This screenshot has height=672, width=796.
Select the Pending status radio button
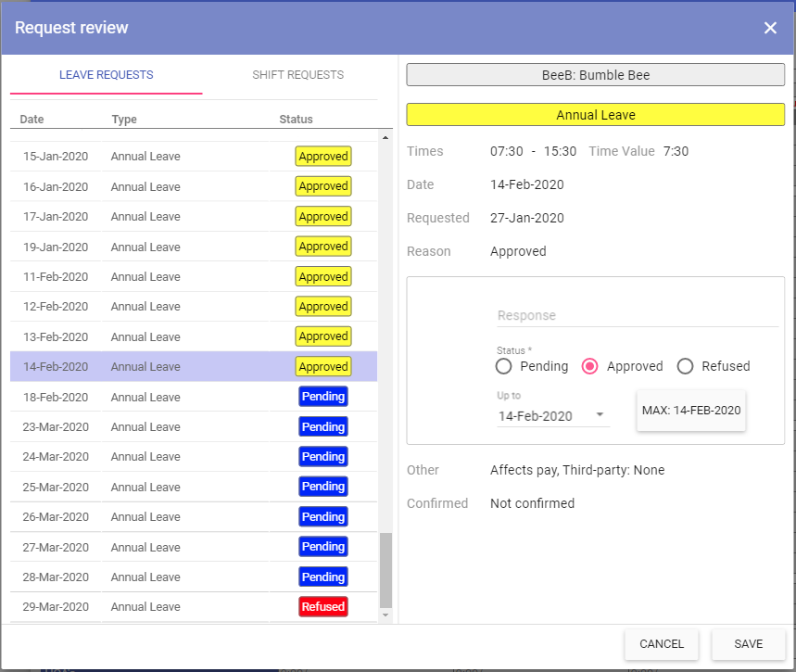tap(504, 366)
